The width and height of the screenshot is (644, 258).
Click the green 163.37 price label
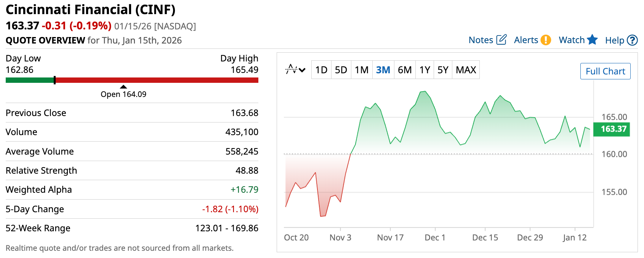coord(613,129)
